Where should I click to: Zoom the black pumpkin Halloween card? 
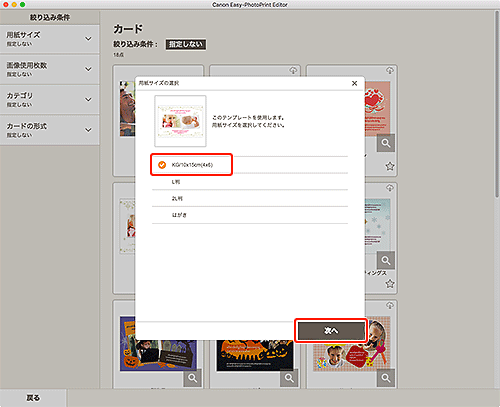[289, 378]
